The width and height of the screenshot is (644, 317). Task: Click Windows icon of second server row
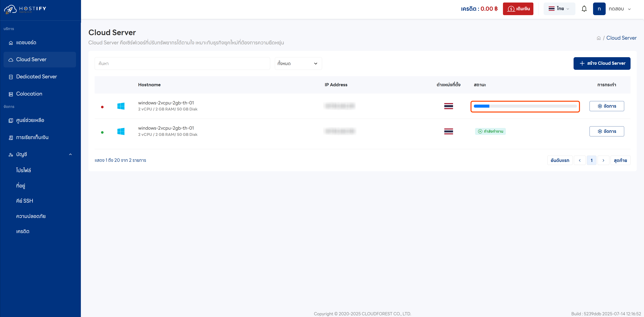click(121, 131)
